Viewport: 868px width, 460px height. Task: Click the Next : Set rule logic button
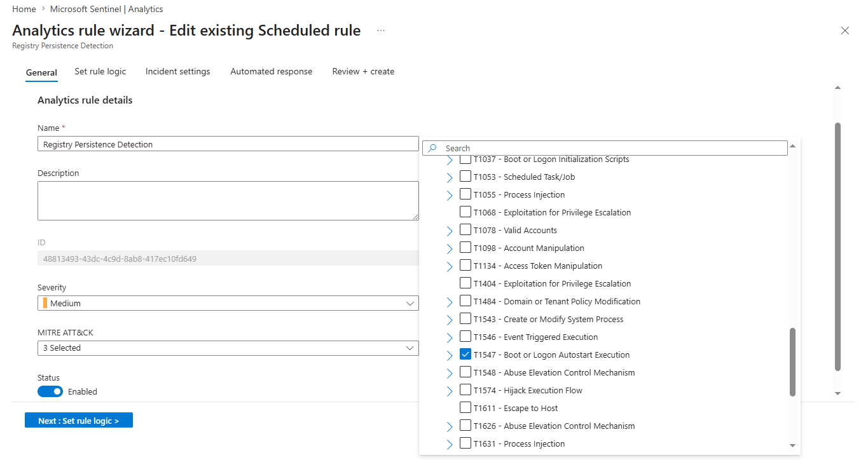pyautogui.click(x=79, y=421)
